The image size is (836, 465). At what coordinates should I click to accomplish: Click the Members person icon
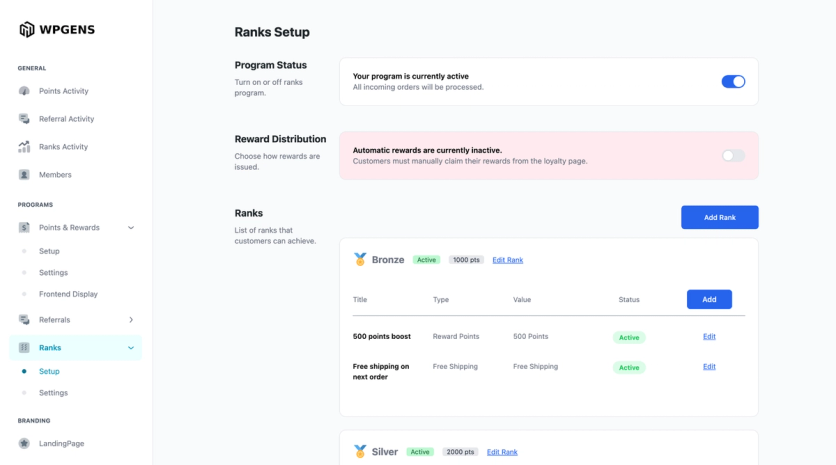click(24, 174)
